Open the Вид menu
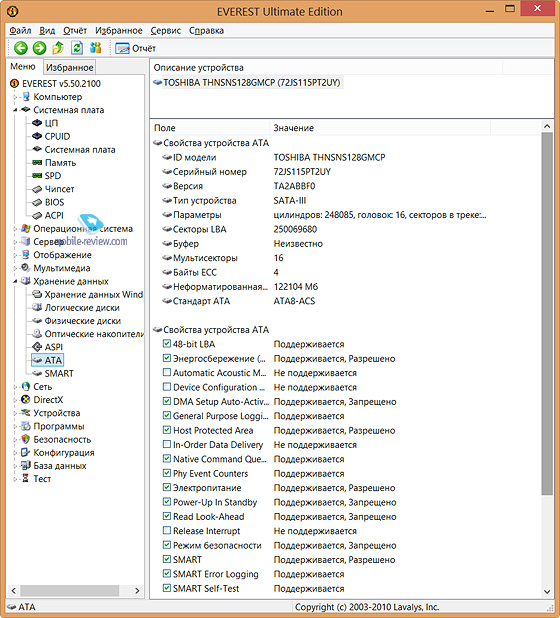Screen dimensions: 560x618 click(47, 30)
